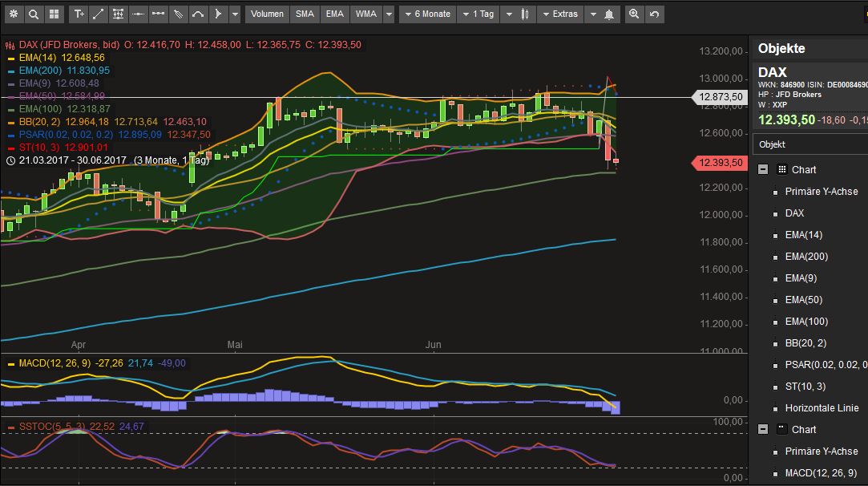Open the chart settings gear icon

pyautogui.click(x=14, y=14)
